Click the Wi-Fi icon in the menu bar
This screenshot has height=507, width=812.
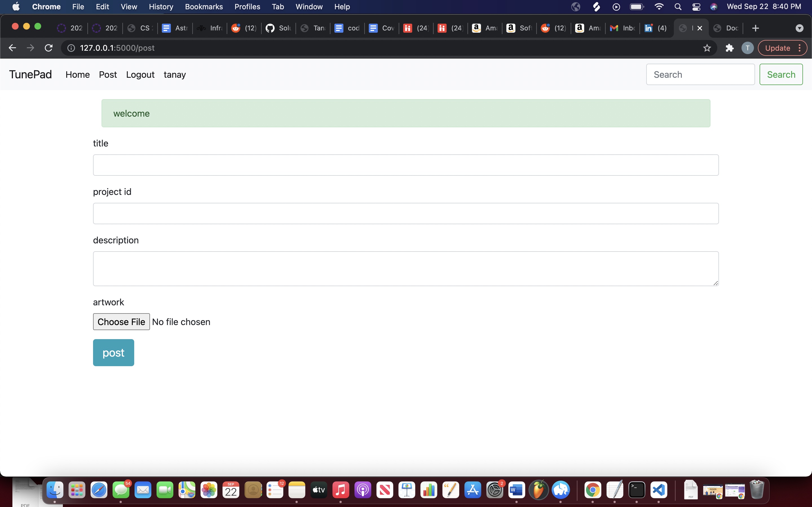pyautogui.click(x=659, y=6)
